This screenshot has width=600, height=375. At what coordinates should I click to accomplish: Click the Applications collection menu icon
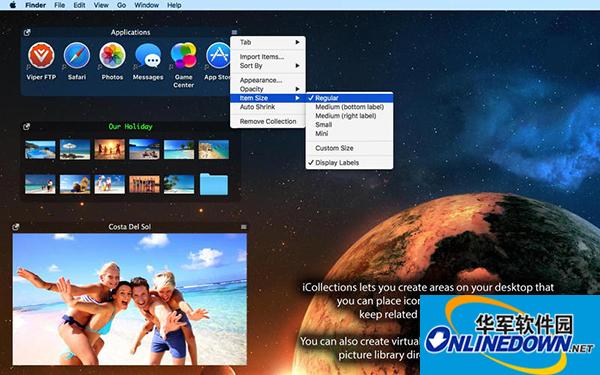click(x=234, y=32)
